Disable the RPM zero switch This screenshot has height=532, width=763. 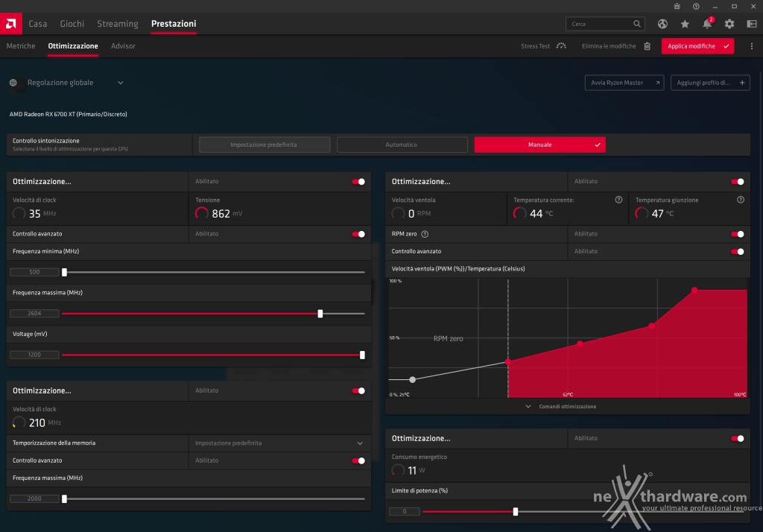click(738, 234)
